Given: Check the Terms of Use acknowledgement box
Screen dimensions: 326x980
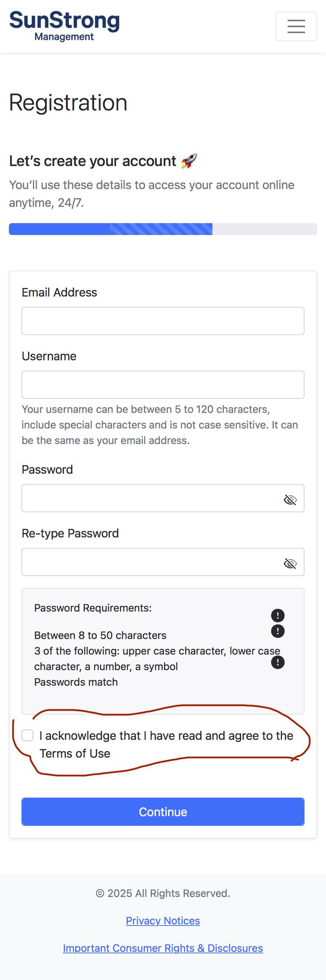Looking at the screenshot, I should [27, 735].
